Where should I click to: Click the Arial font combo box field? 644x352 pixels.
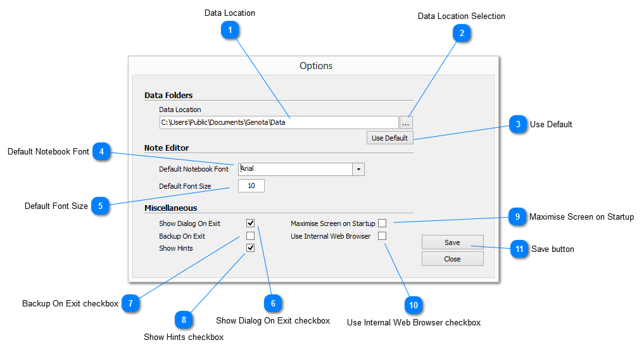(x=295, y=169)
